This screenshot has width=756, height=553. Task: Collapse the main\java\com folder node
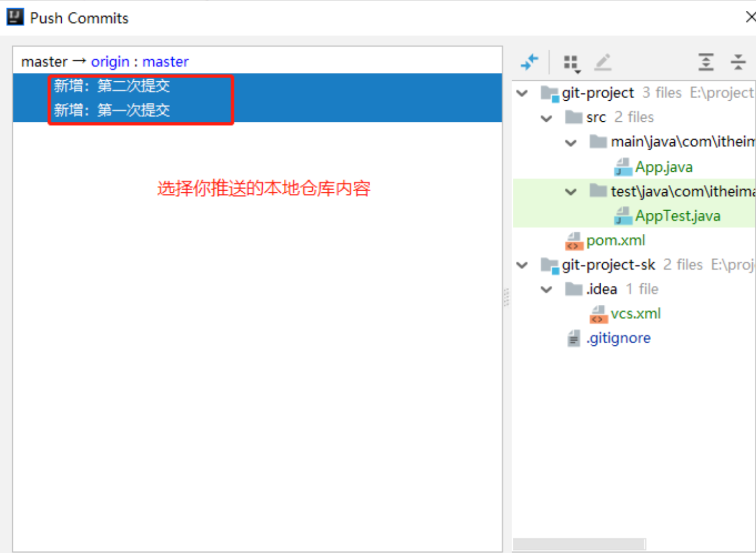[x=571, y=142]
